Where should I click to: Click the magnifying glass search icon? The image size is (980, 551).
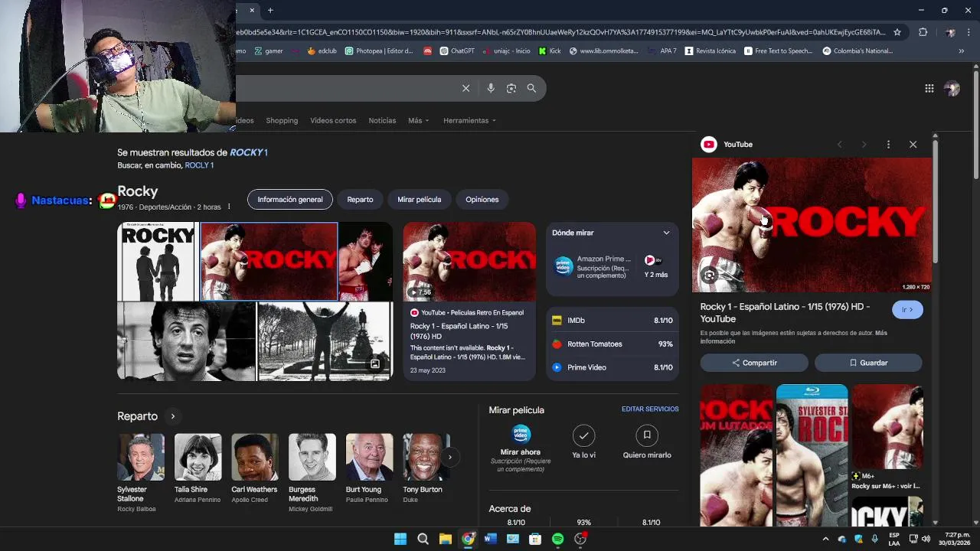click(531, 88)
